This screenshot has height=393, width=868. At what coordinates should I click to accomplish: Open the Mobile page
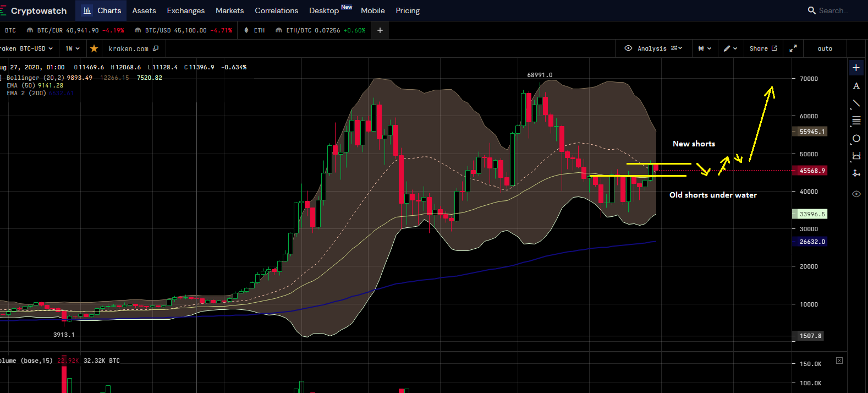click(373, 10)
